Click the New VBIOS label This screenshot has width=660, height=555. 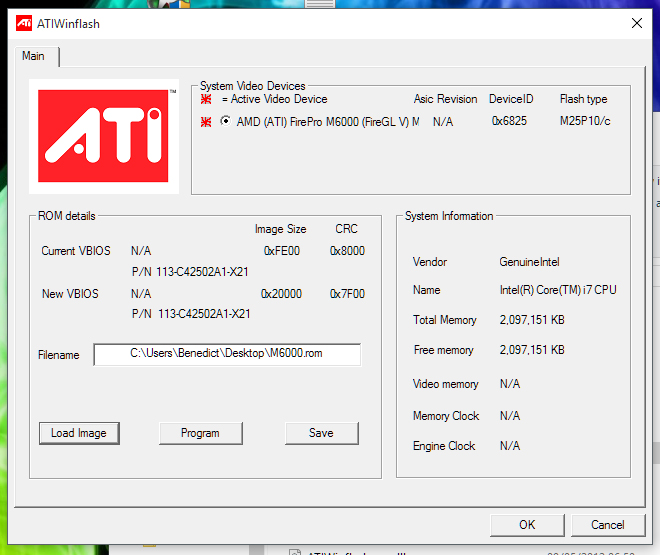coord(70,294)
